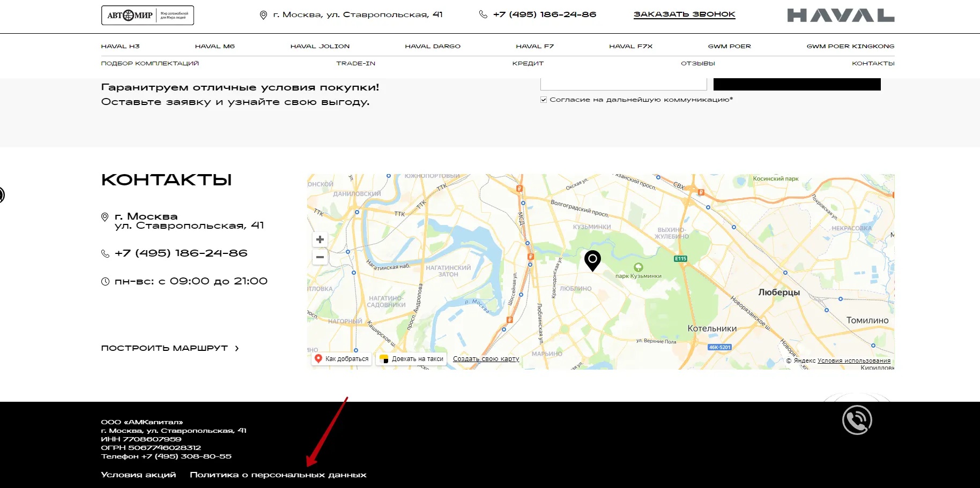Click the header location pin icon
Viewport: 980px width, 488px height.
[x=263, y=15]
